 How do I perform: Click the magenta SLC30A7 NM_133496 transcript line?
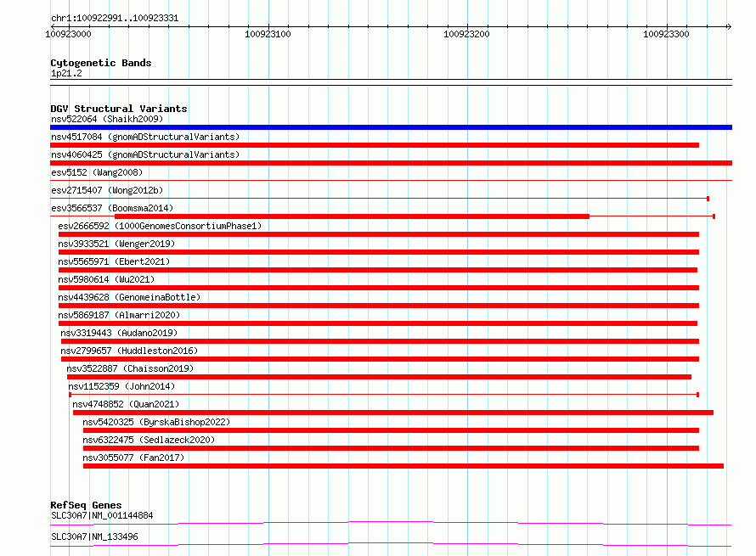[x=391, y=544]
